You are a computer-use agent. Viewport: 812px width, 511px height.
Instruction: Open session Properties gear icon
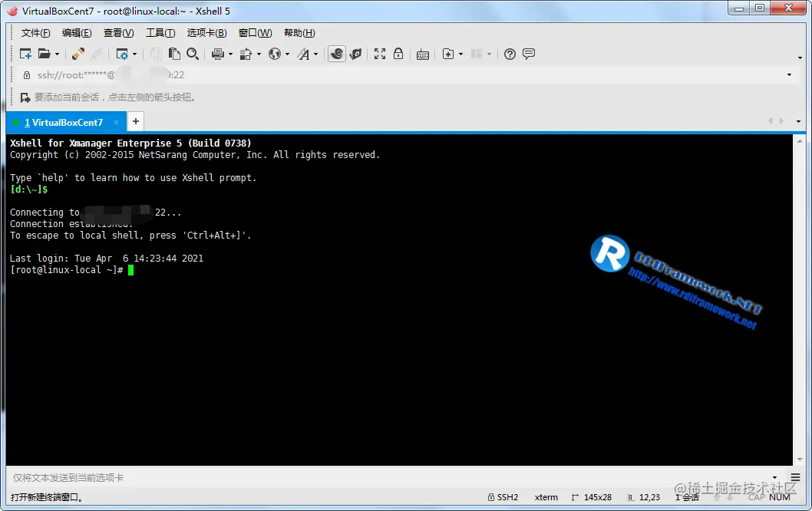(x=122, y=54)
